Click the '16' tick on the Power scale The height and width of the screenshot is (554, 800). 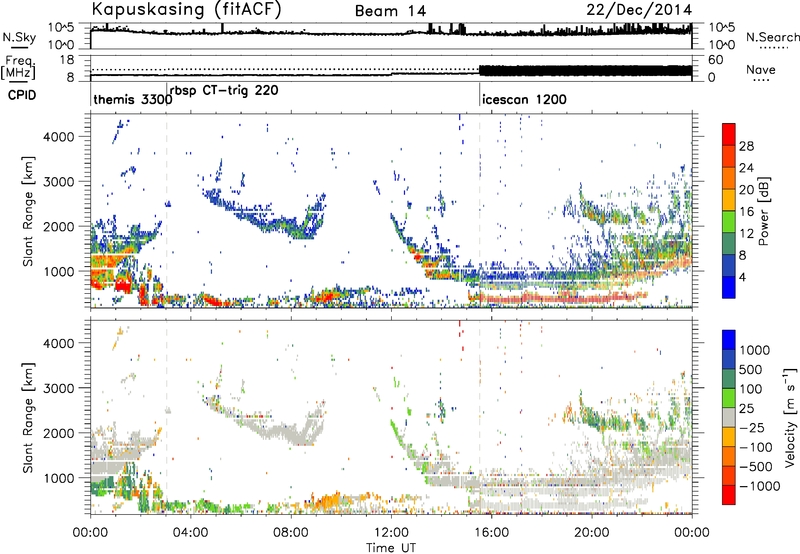click(x=746, y=212)
